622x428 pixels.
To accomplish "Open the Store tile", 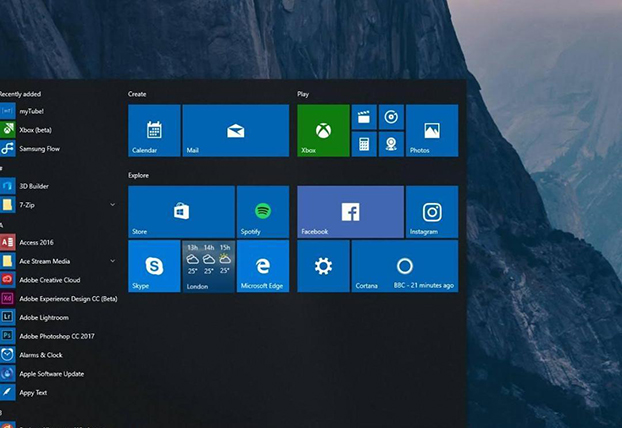I will tap(181, 212).
